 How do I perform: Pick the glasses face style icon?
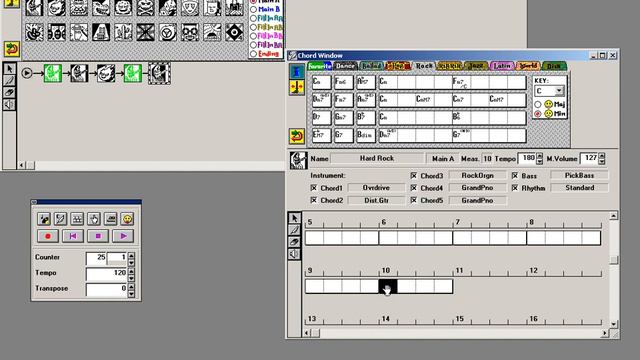[190, 32]
